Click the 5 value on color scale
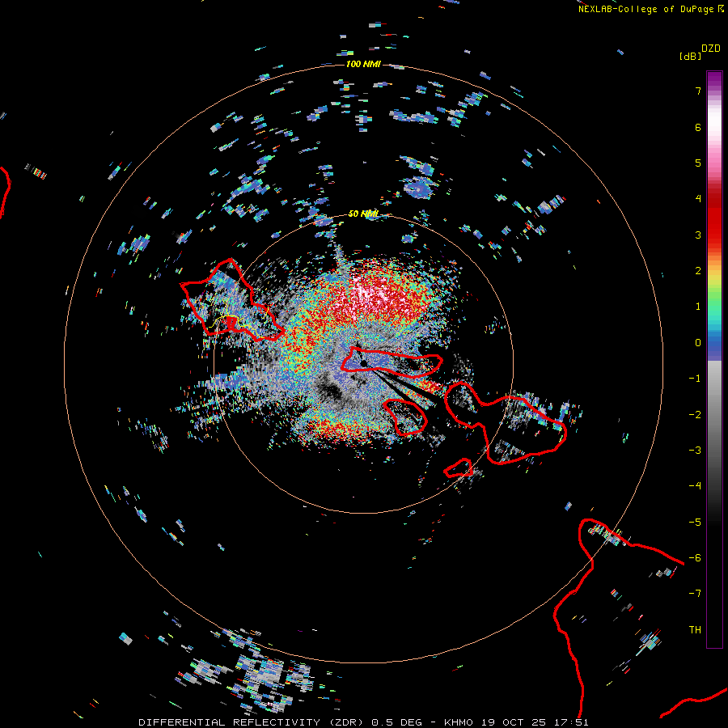Image resolution: width=728 pixels, height=728 pixels. tap(698, 163)
